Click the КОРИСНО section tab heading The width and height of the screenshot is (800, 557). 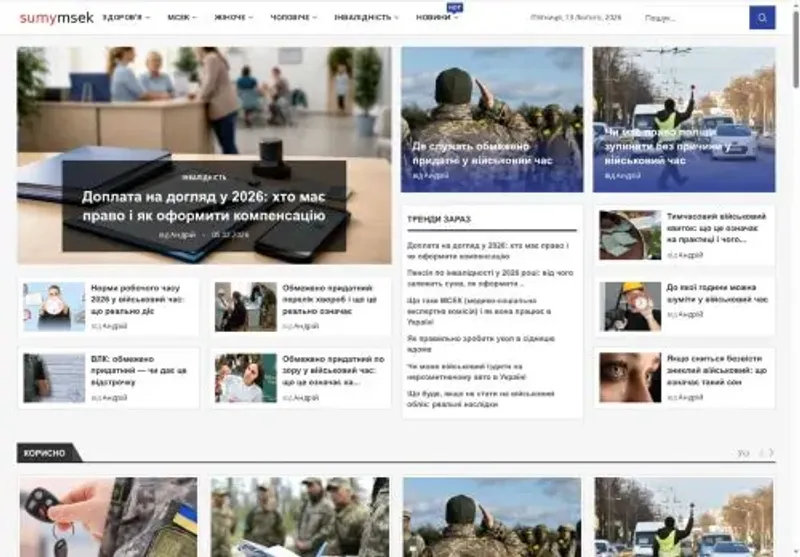pyautogui.click(x=46, y=453)
